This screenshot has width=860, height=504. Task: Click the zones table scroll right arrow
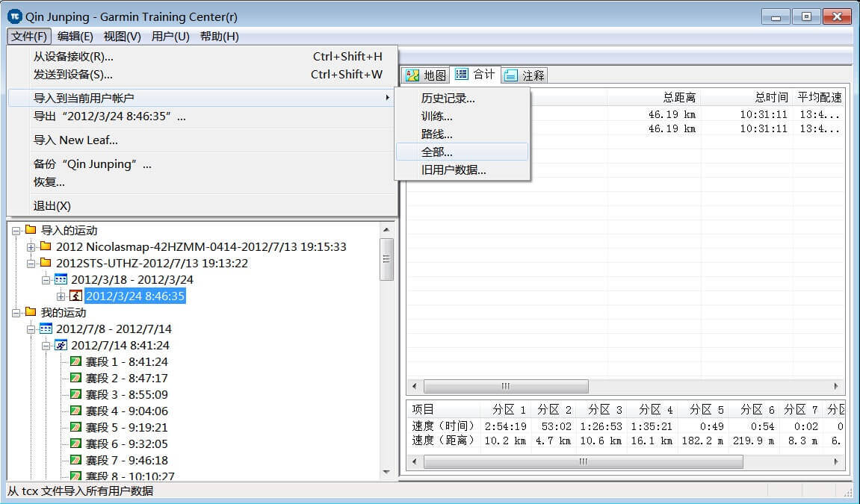836,462
